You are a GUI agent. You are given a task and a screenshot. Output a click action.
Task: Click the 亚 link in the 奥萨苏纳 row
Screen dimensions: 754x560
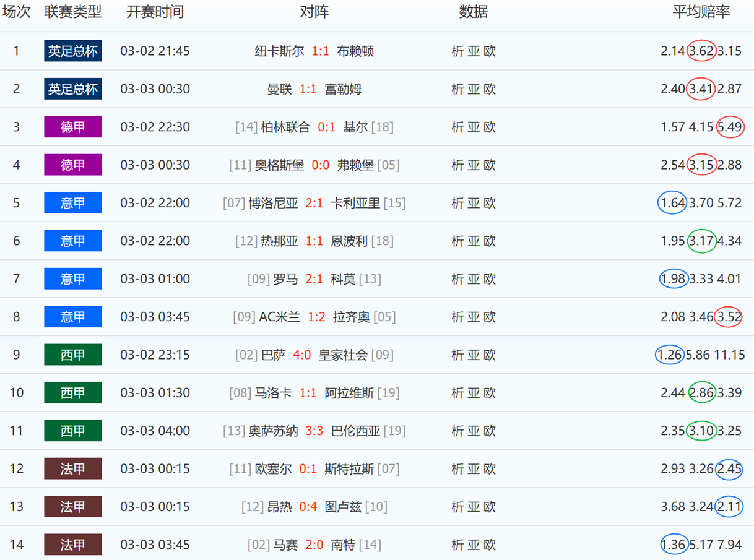[474, 431]
